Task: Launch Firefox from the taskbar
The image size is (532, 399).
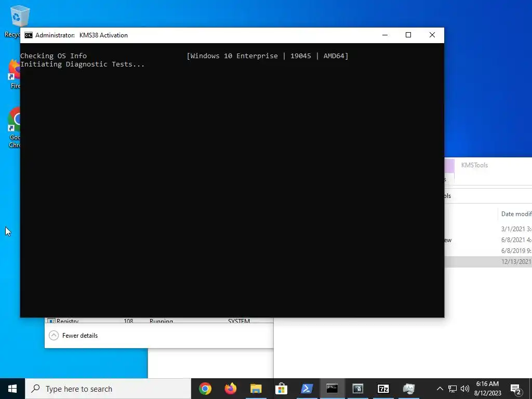Action: coord(231,389)
